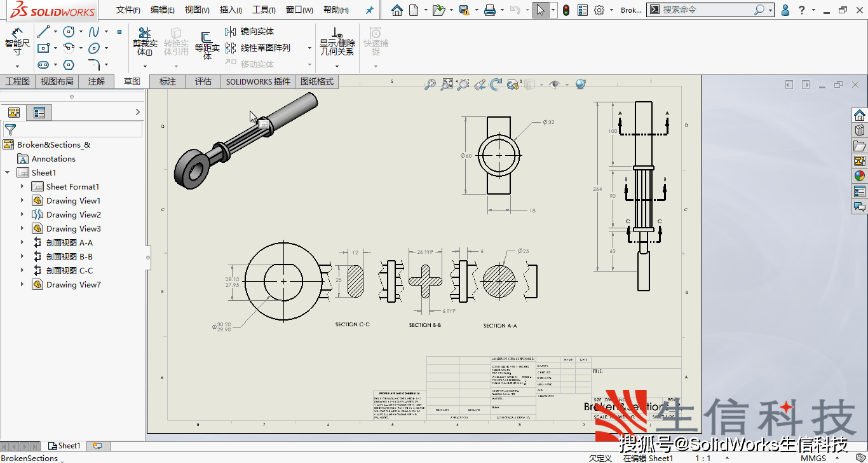Choose the 等距实体 Offset Entities tool
Image resolution: width=868 pixels, height=463 pixels.
pos(208,43)
